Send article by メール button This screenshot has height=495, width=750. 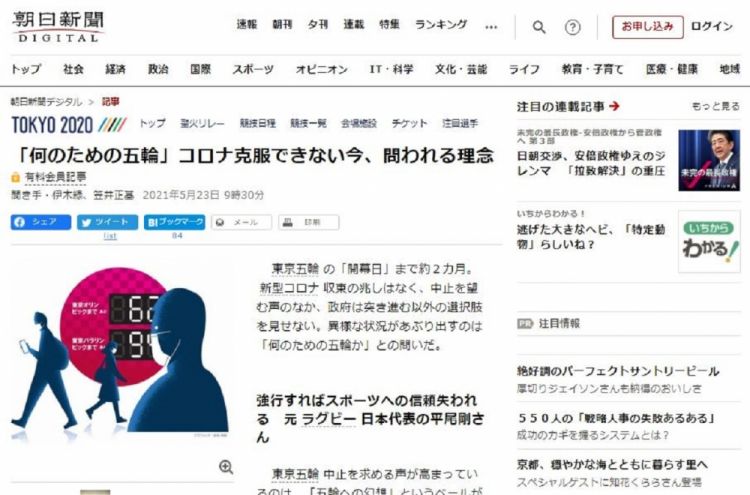(x=242, y=222)
